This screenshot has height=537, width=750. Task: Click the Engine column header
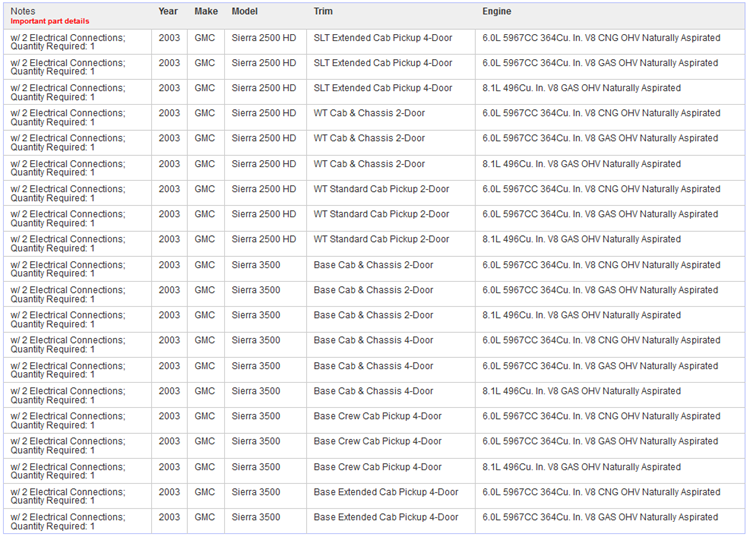[x=496, y=11]
